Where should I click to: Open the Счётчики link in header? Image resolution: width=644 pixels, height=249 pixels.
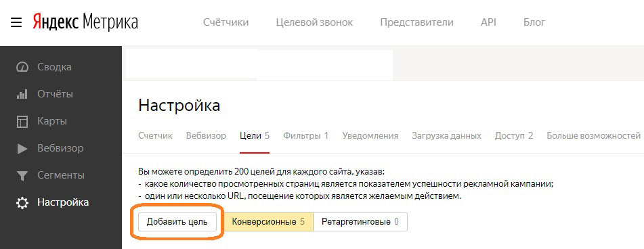(226, 22)
